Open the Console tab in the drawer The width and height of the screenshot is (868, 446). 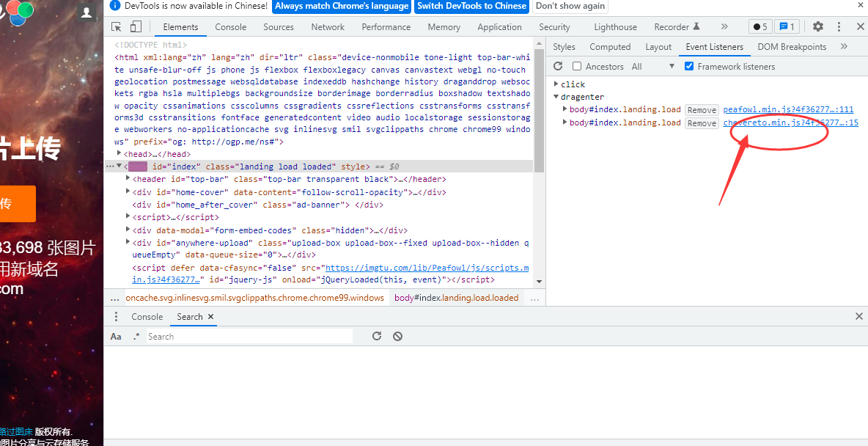tap(147, 316)
